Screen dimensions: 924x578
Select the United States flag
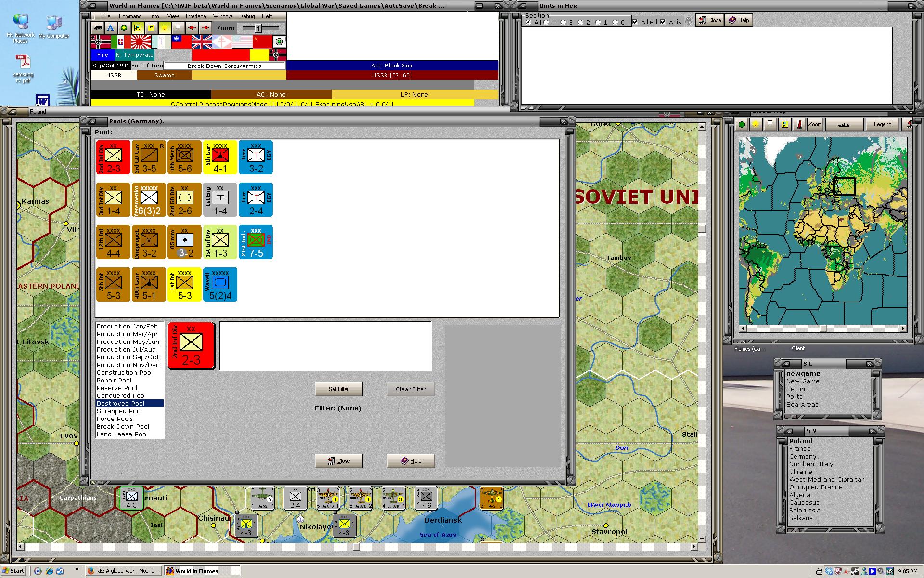point(242,42)
